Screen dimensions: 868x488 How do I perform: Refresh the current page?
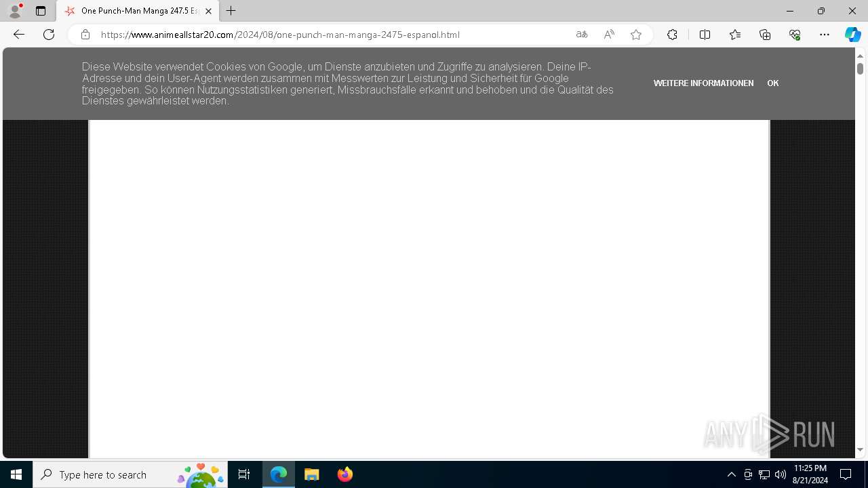pos(49,35)
